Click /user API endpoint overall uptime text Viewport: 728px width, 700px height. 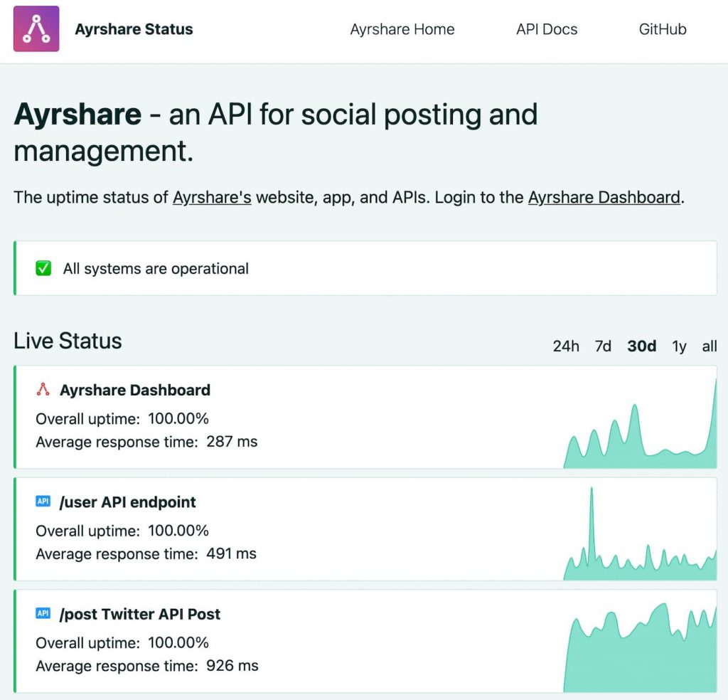point(122,531)
